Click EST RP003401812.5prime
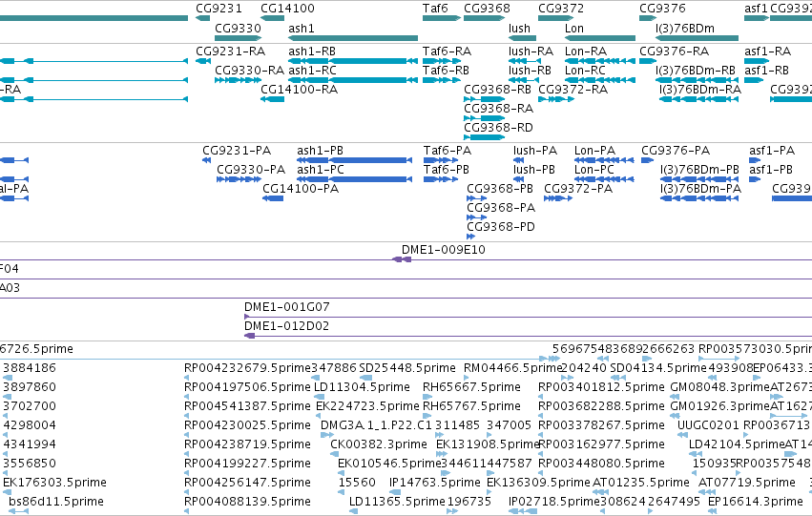This screenshot has height=516, width=812. (x=601, y=387)
